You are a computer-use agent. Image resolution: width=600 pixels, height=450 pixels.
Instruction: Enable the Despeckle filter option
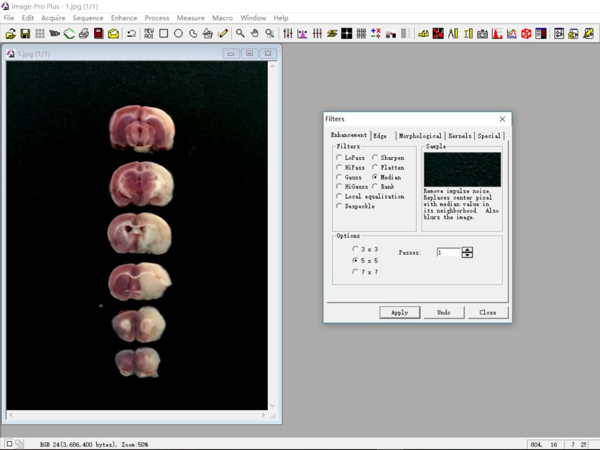point(339,206)
